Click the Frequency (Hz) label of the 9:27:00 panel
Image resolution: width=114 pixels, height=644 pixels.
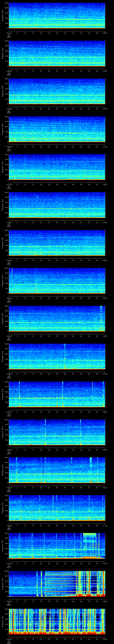click(3, 16)
